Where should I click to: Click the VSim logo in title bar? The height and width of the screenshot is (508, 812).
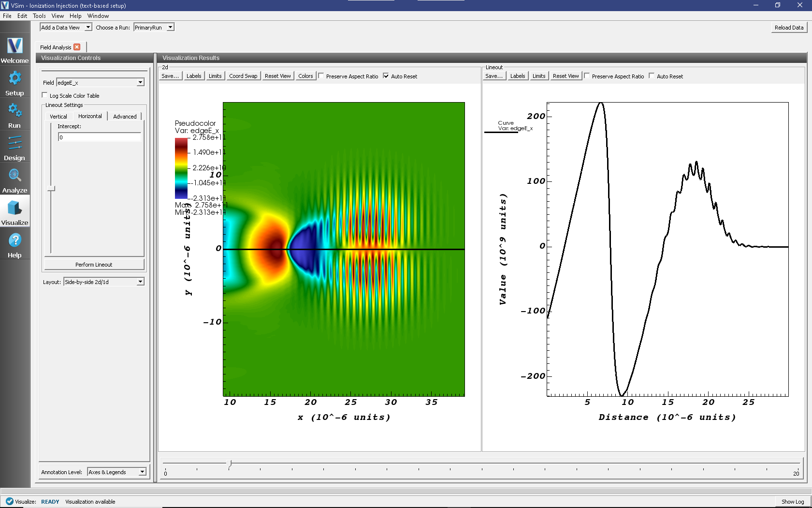tap(5, 5)
